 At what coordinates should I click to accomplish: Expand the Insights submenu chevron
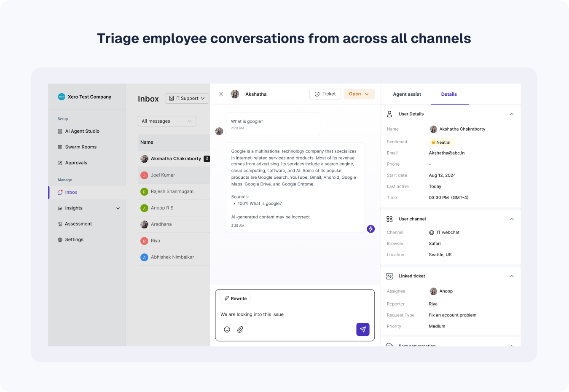pos(118,208)
